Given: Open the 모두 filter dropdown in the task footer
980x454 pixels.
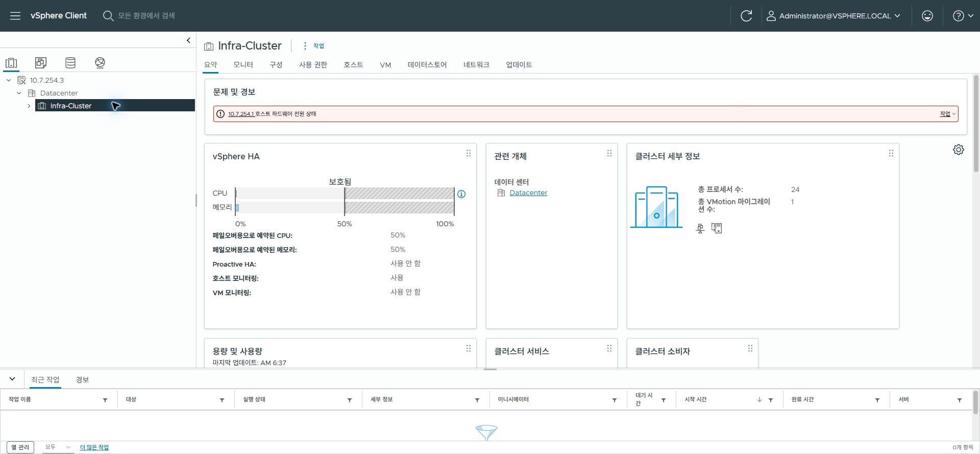Looking at the screenshot, I should click(x=57, y=447).
